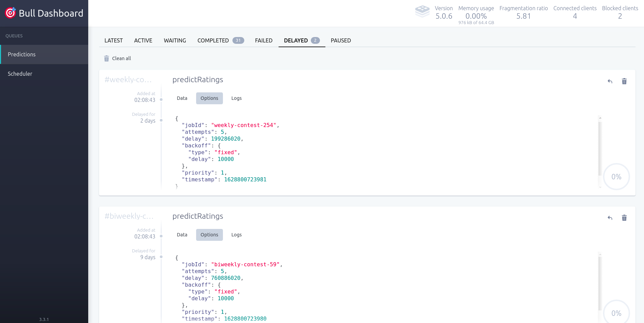Click the #biweekly-c… job ID title

click(129, 216)
